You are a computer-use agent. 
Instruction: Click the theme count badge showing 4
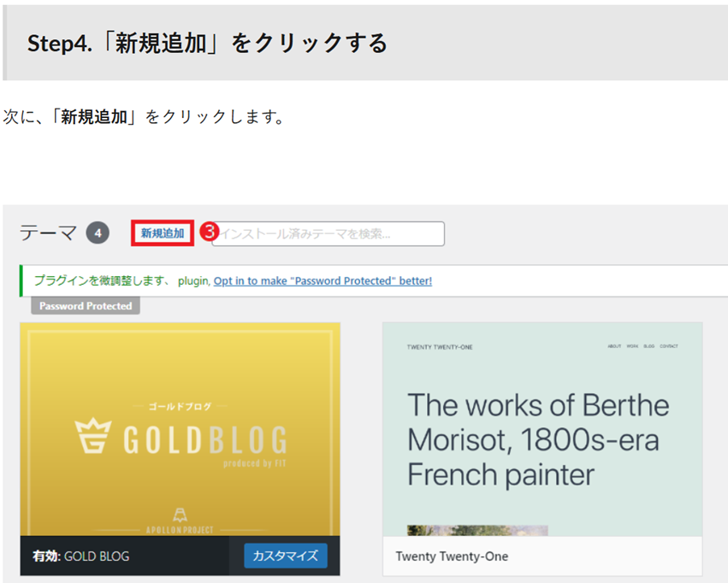[x=98, y=233]
